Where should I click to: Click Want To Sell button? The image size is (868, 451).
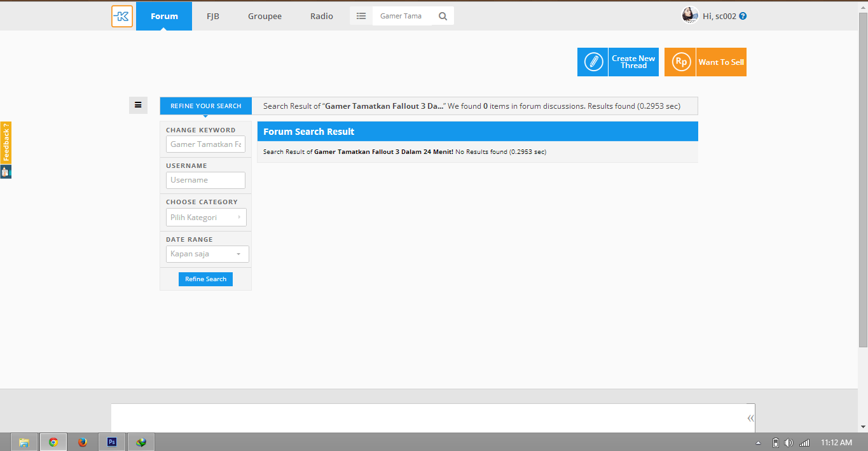[x=705, y=62]
